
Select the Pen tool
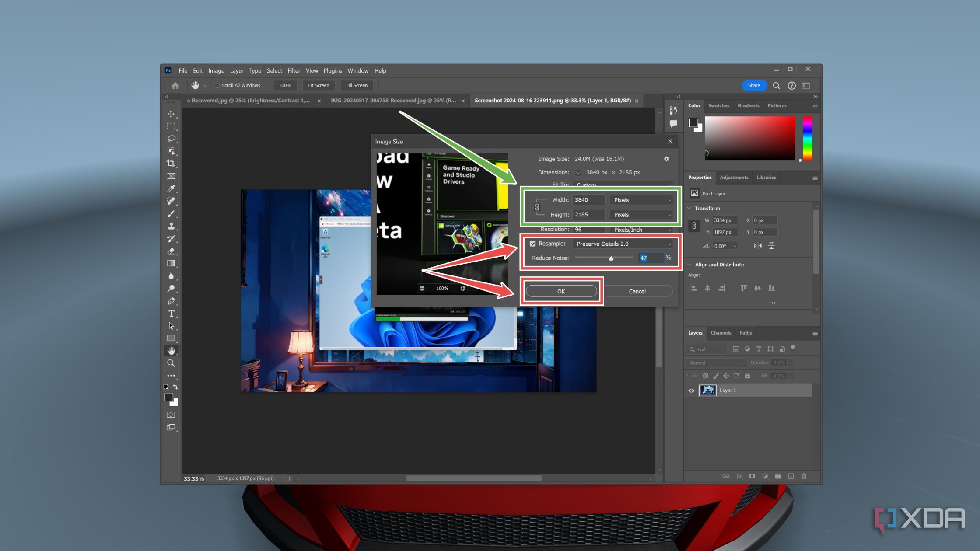tap(171, 301)
